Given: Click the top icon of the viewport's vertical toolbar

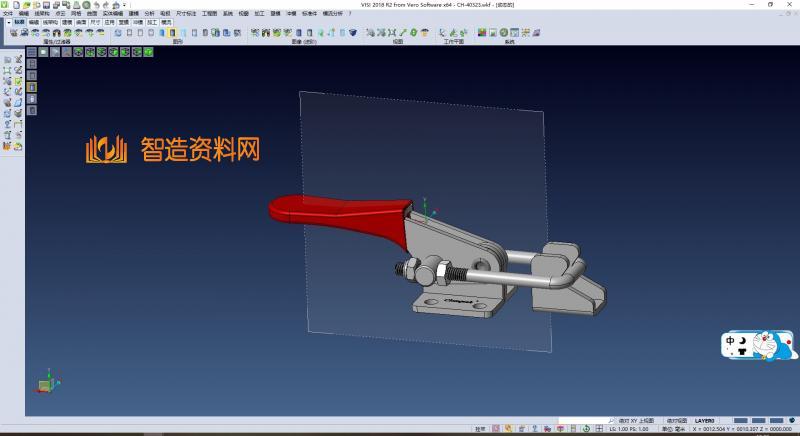Looking at the screenshot, I should pos(32,64).
